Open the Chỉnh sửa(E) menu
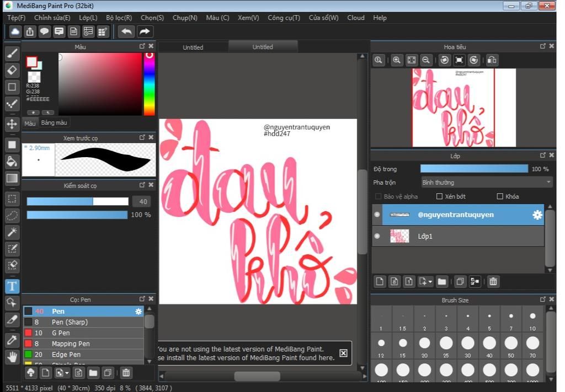The image size is (565, 392). pos(52,18)
